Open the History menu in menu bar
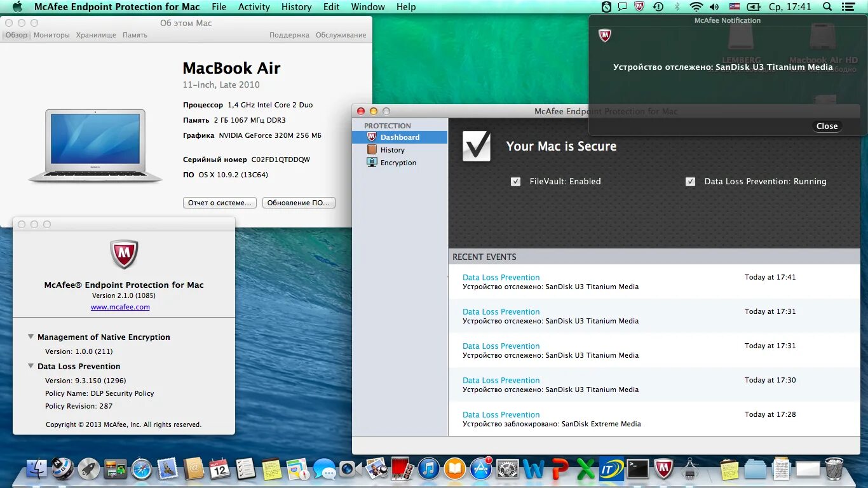 [x=296, y=7]
